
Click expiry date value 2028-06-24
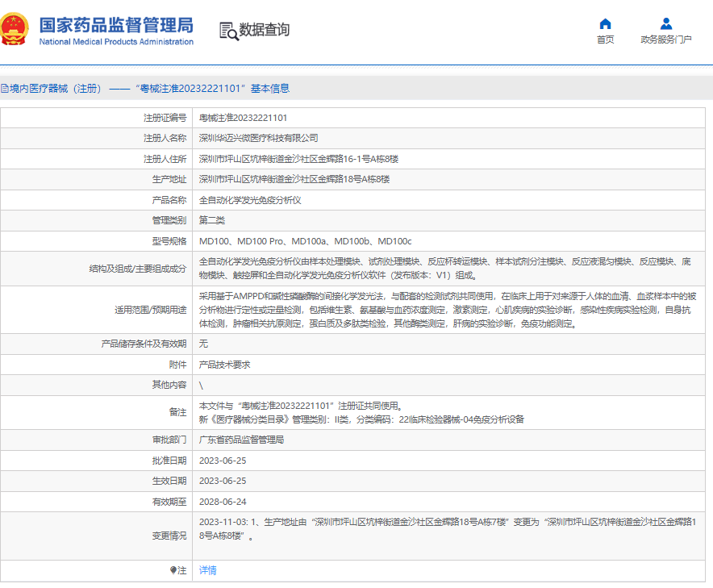click(223, 502)
